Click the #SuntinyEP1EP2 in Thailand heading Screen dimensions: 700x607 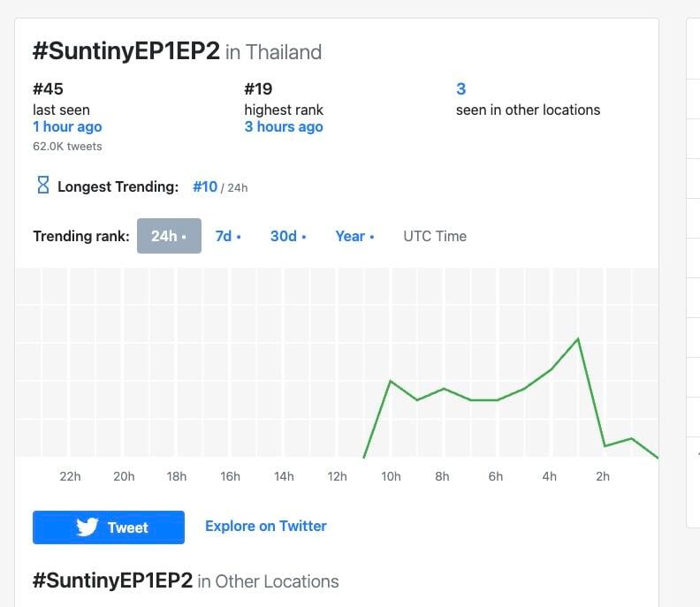click(x=178, y=51)
